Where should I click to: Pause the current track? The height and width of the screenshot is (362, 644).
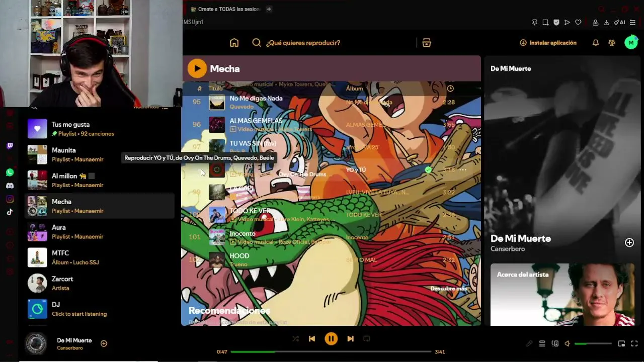tap(331, 339)
